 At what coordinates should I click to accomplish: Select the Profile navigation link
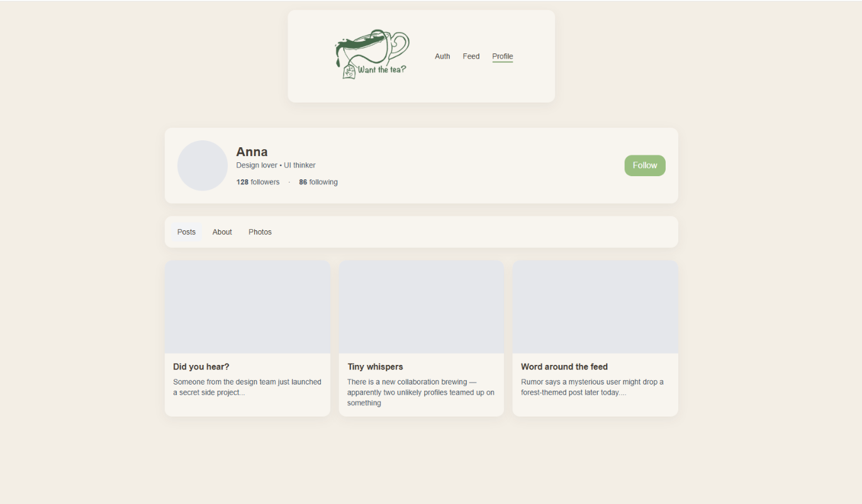tap(503, 57)
